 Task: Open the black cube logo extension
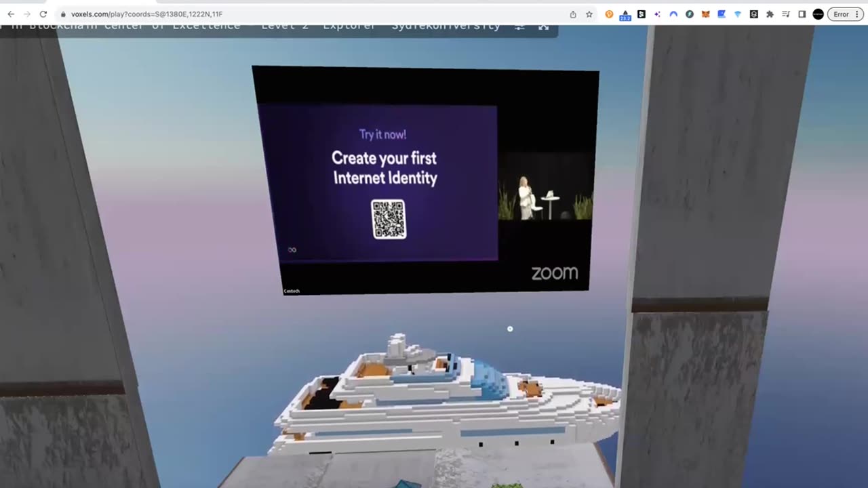pos(754,14)
